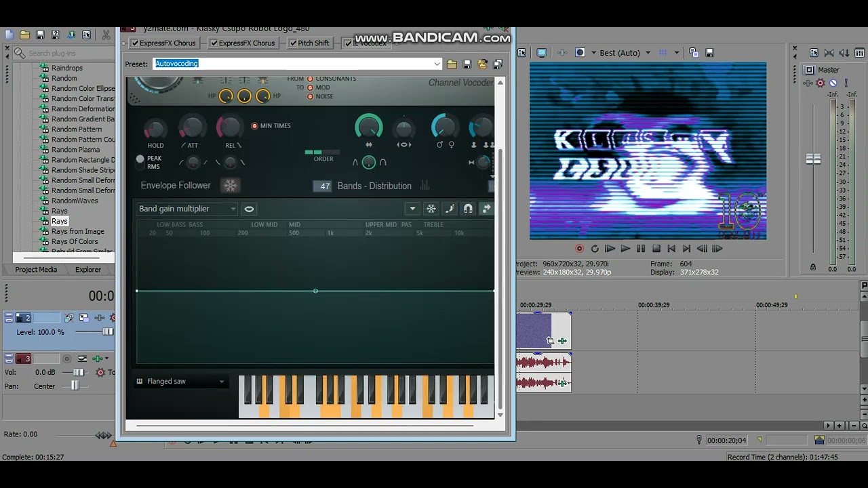Click the curve draw icon in band editor

coord(450,209)
